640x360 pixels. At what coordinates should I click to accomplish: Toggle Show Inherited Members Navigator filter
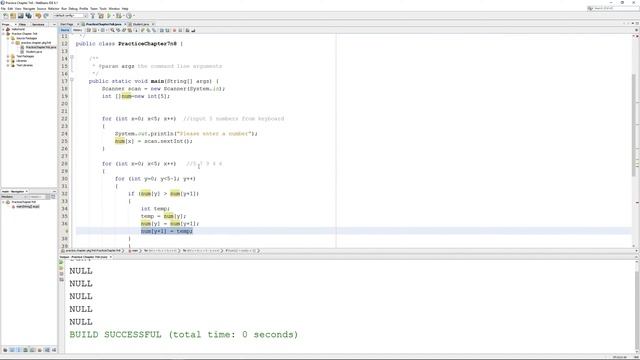click(5, 350)
